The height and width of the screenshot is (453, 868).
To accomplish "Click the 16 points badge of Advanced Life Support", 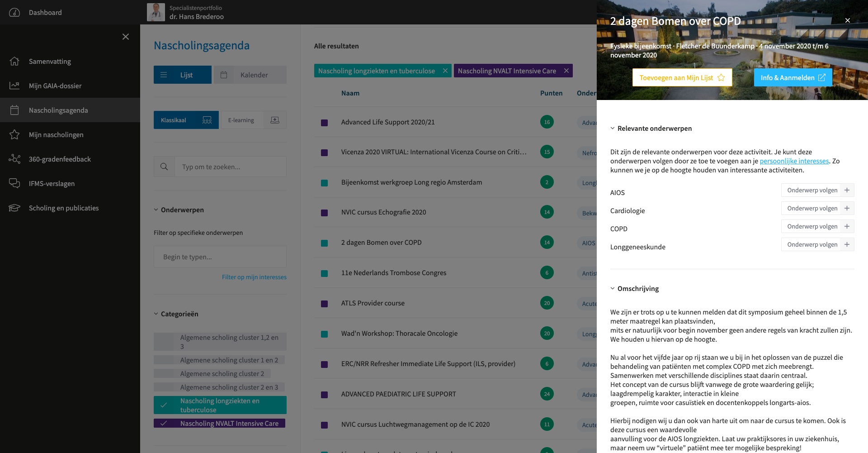I will pyautogui.click(x=547, y=122).
